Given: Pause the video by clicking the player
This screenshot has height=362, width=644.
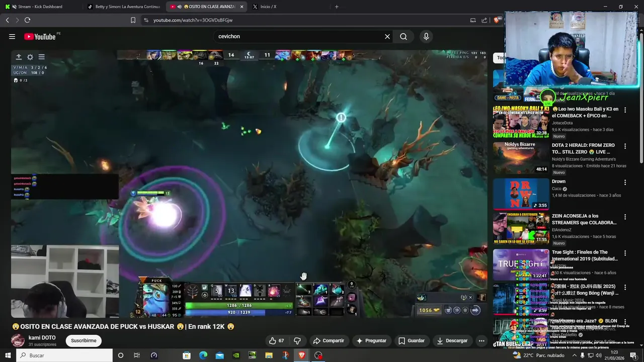Looking at the screenshot, I should coord(249,184).
